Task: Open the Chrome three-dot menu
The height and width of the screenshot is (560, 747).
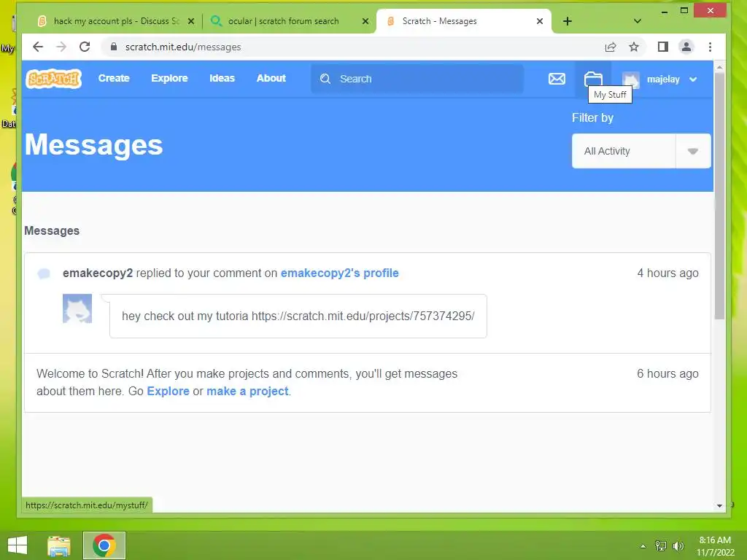Action: pyautogui.click(x=710, y=47)
